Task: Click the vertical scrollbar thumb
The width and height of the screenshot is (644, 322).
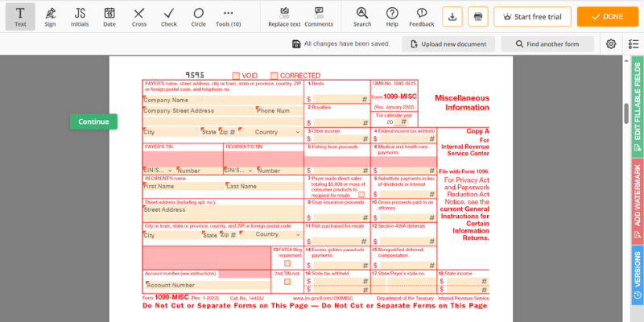Action: 626,113
